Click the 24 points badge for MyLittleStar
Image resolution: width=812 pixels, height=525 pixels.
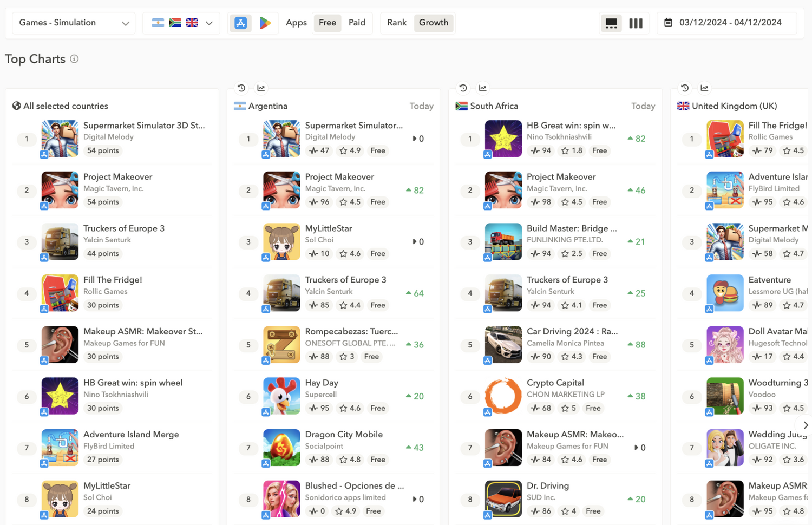(x=103, y=511)
